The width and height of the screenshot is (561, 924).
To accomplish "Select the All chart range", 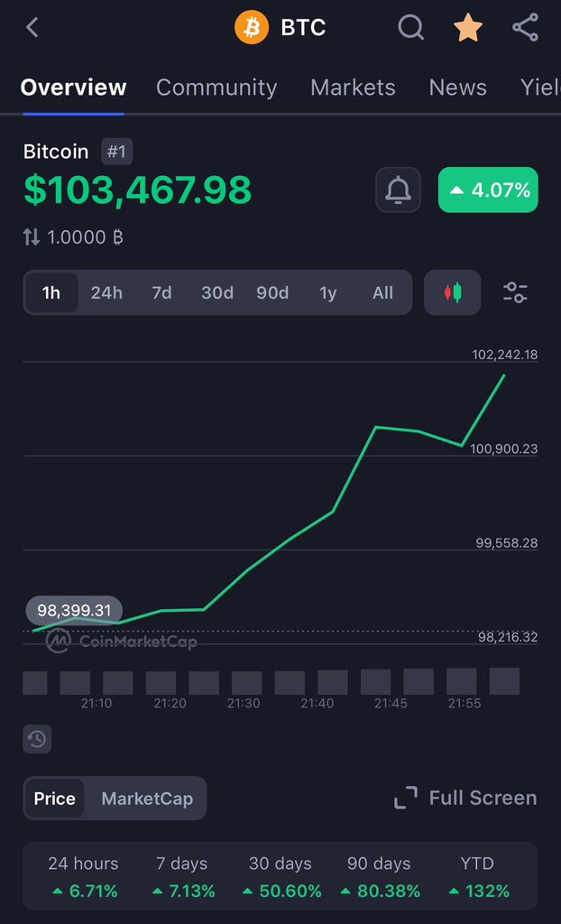I will 383,292.
